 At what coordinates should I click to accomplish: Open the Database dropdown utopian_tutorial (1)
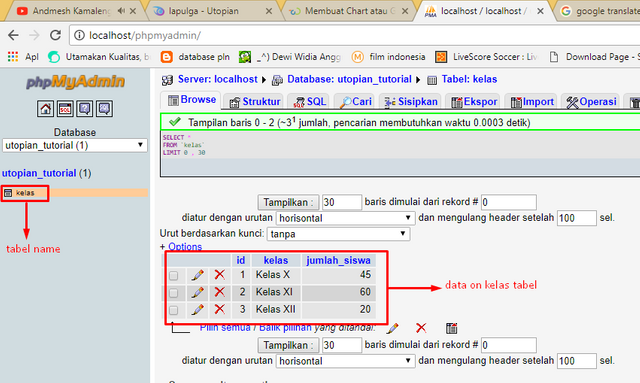[75, 145]
